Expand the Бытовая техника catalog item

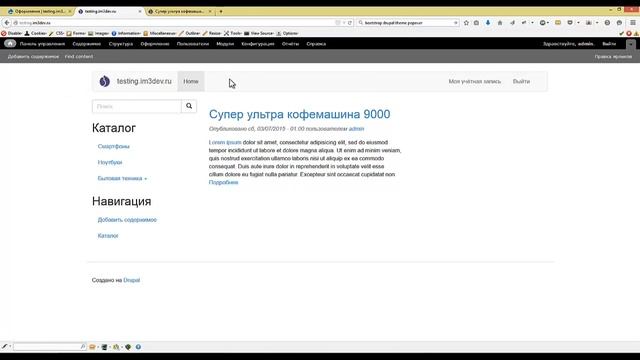click(x=122, y=178)
